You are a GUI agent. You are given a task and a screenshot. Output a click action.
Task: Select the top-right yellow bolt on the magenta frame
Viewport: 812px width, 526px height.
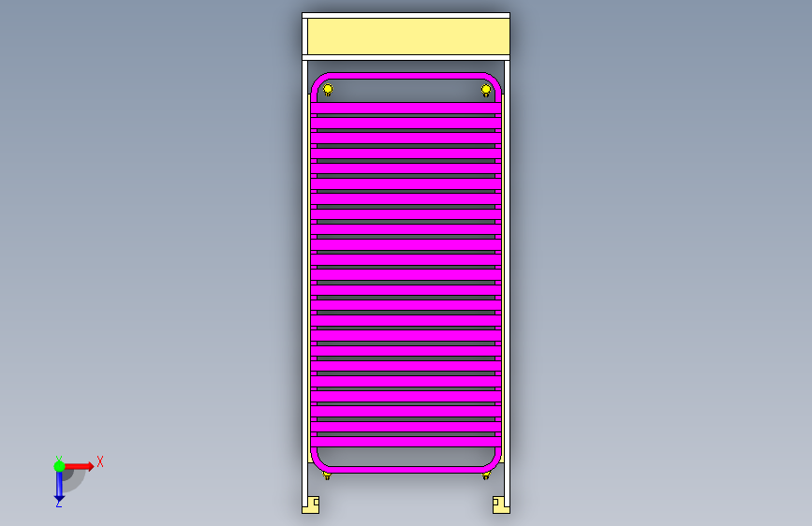point(486,90)
